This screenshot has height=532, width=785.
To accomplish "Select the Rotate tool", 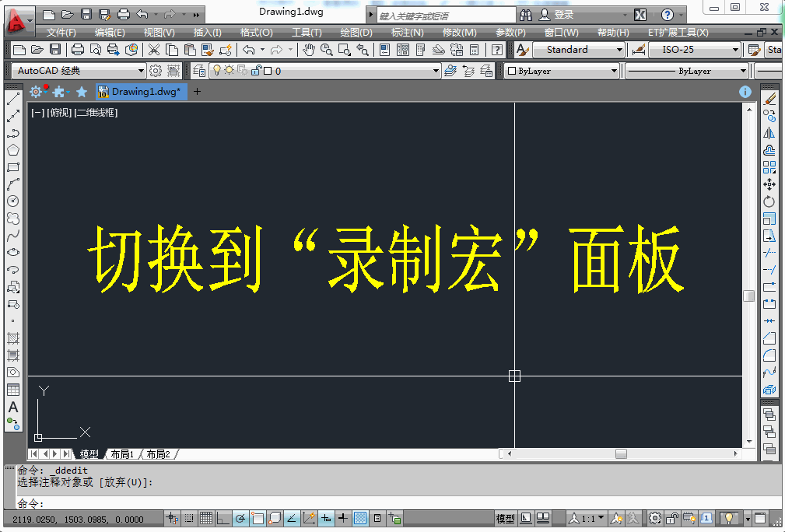I will (x=769, y=201).
